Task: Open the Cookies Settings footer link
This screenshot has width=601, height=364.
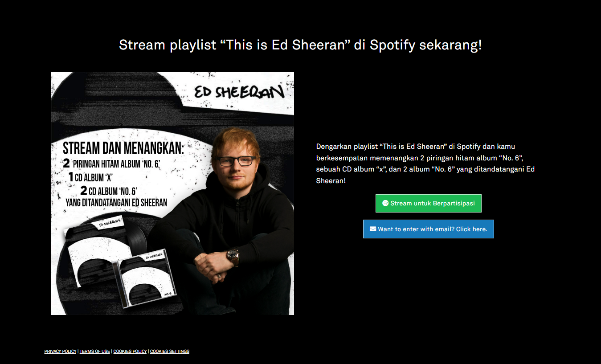Action: (170, 352)
